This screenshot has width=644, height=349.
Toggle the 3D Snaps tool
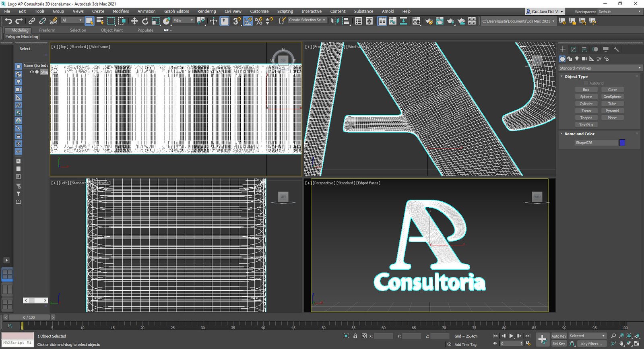[237, 21]
